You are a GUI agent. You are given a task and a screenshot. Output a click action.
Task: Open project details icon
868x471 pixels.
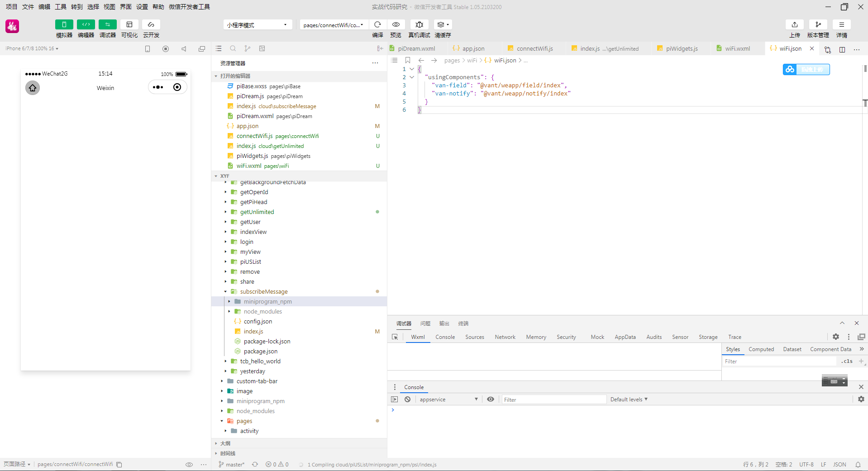click(x=842, y=24)
